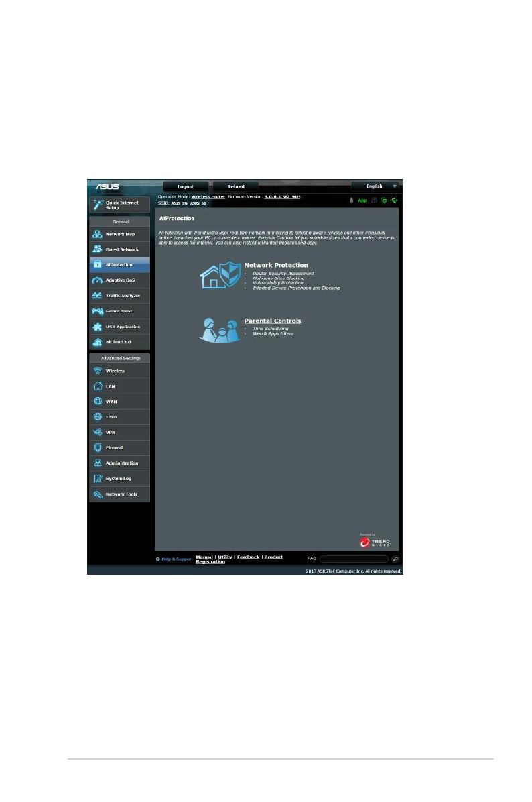Open the Parental Controls link
The image size is (532, 802).
coord(272,321)
